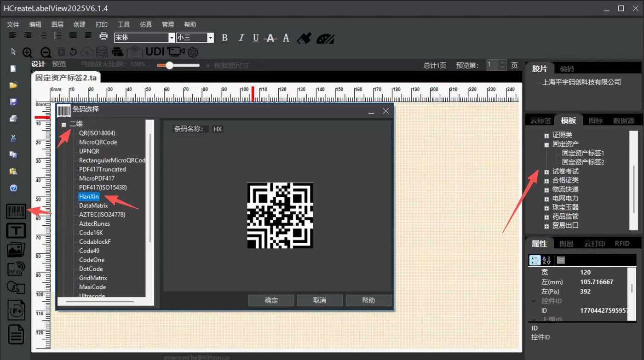
Task: Toggle underline formatting
Action: (256, 38)
